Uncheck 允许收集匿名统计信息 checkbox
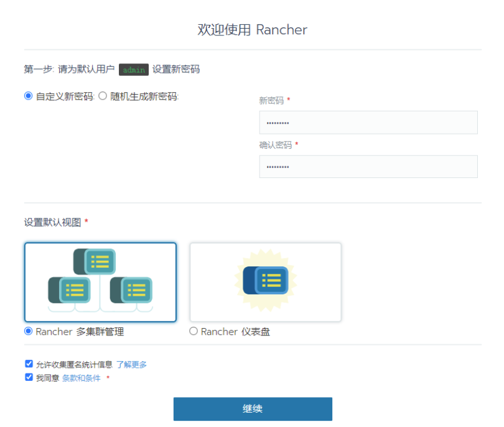This screenshot has width=504, height=427. click(29, 364)
